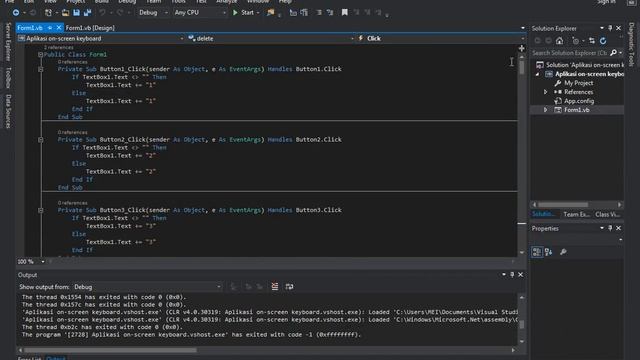
Task: Open the Any CPU platform dropdown
Action: pos(200,13)
